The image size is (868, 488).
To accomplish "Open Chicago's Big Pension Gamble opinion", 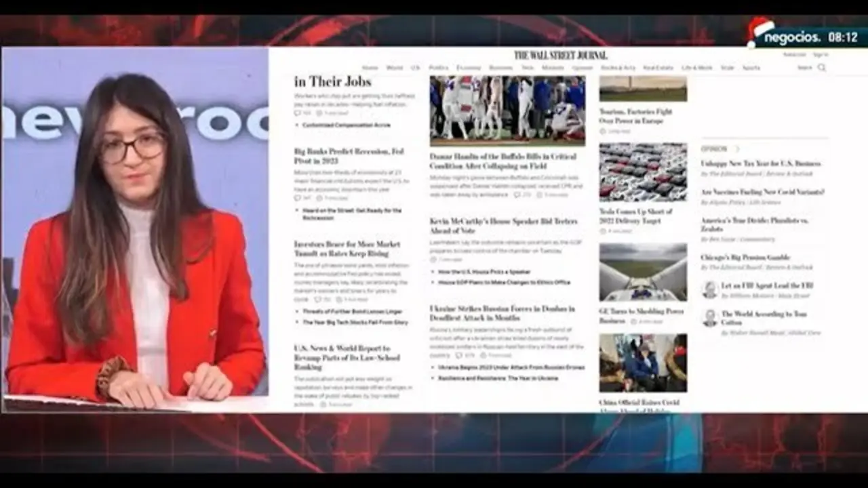I will point(745,258).
